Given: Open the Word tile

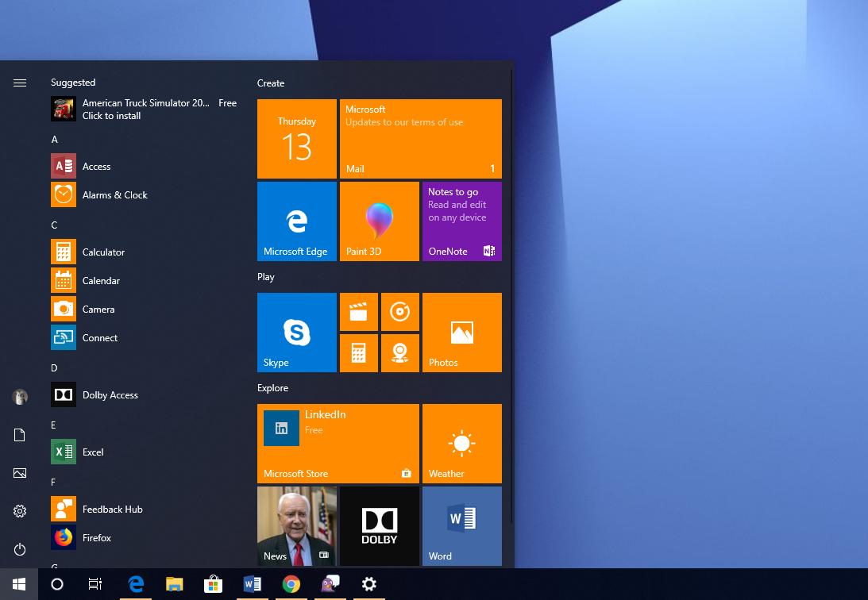Looking at the screenshot, I should pyautogui.click(x=462, y=526).
